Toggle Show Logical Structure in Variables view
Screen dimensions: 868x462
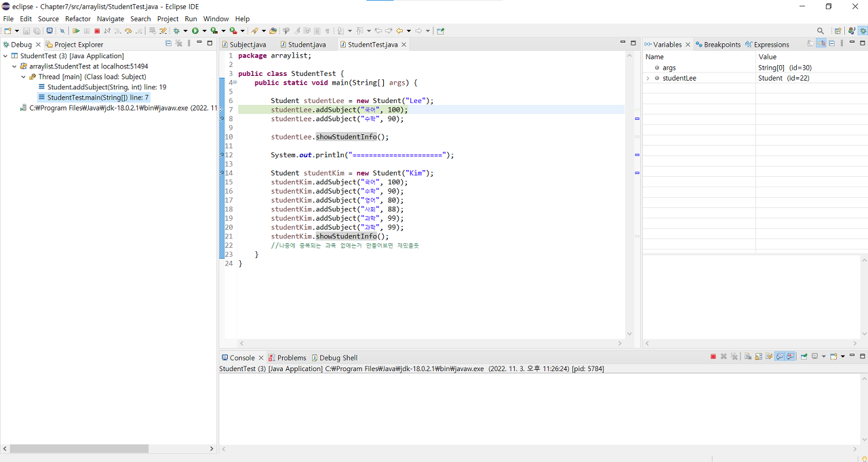pos(821,43)
